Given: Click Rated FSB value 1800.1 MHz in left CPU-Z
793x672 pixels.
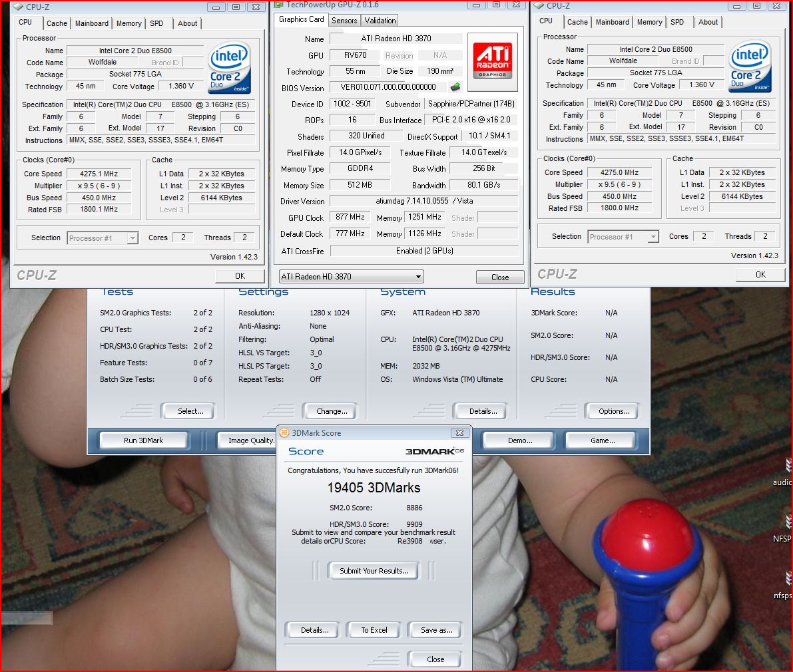Looking at the screenshot, I should point(99,209).
